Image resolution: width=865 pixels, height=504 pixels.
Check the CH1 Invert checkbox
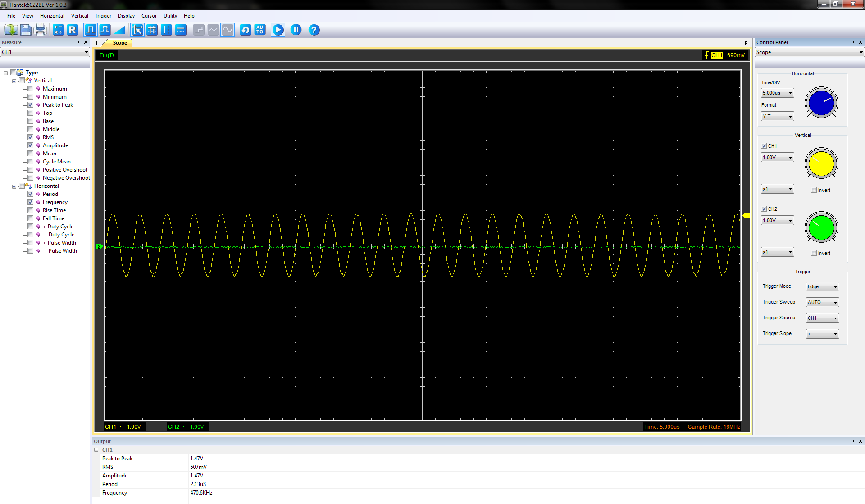(x=814, y=190)
